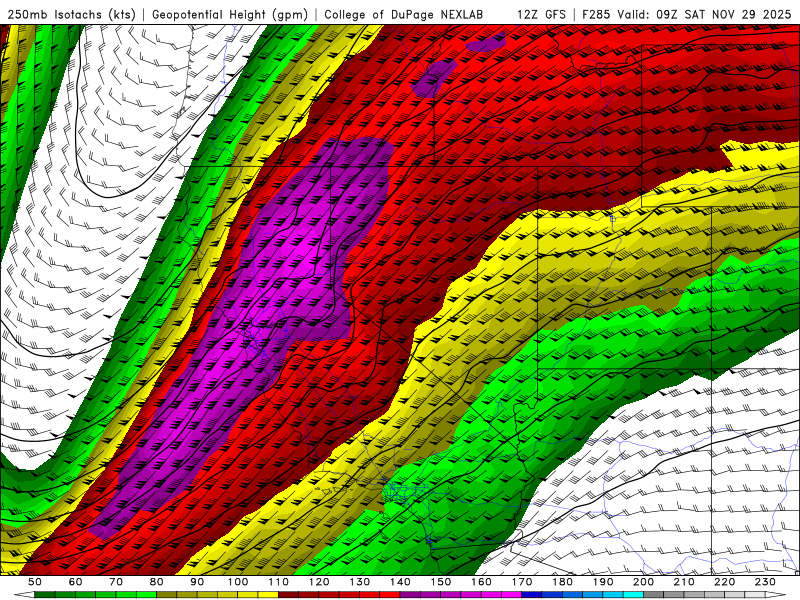
Task: Click the 180 value on the color scale
Action: tap(562, 582)
